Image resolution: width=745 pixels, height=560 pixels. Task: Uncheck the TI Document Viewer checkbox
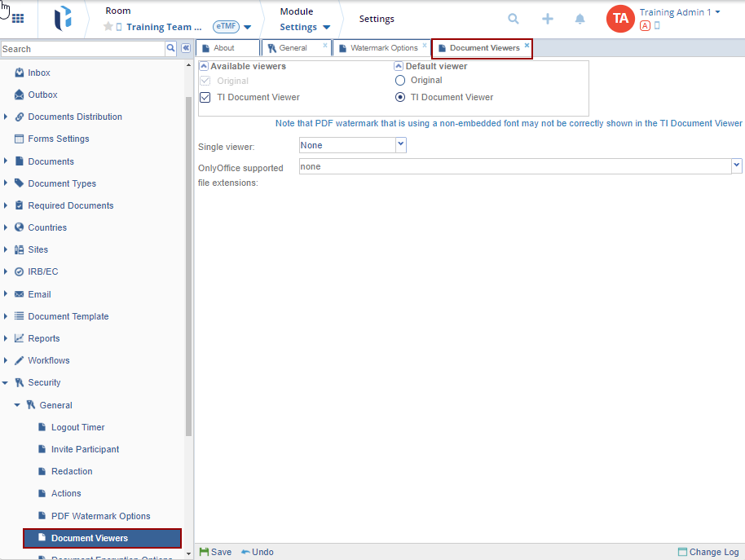[205, 97]
